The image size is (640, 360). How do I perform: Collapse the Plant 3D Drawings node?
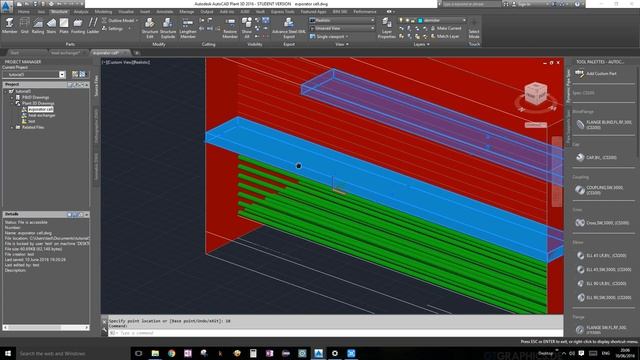[x=12, y=104]
